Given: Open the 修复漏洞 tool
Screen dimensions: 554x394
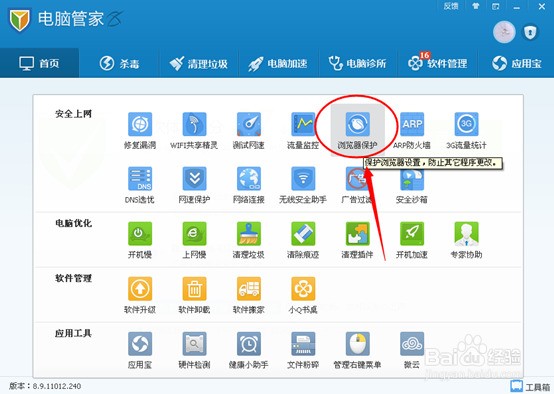Looking at the screenshot, I should 140,124.
